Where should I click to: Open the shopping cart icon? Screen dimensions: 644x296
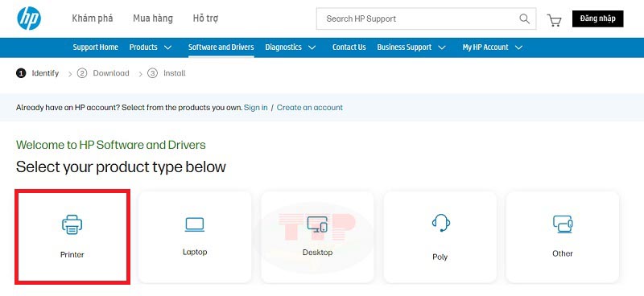click(x=554, y=19)
